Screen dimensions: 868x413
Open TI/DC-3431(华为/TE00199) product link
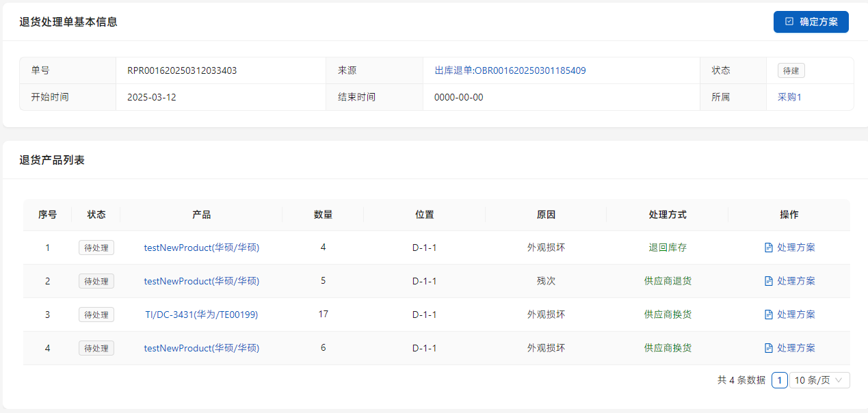point(202,315)
